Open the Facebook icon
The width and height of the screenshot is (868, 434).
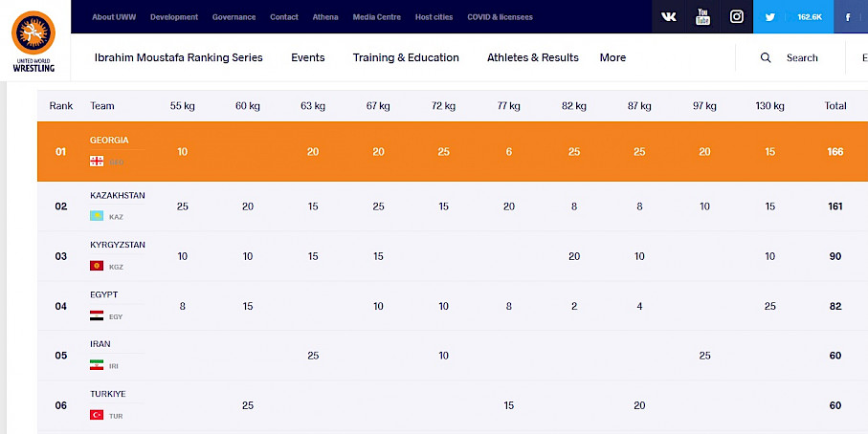(x=849, y=17)
